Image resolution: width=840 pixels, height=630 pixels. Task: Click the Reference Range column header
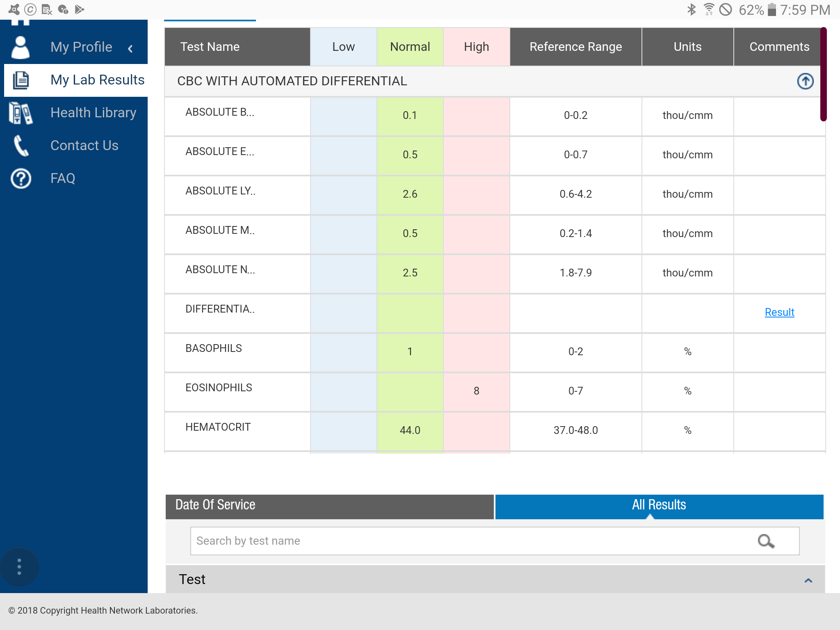575,47
